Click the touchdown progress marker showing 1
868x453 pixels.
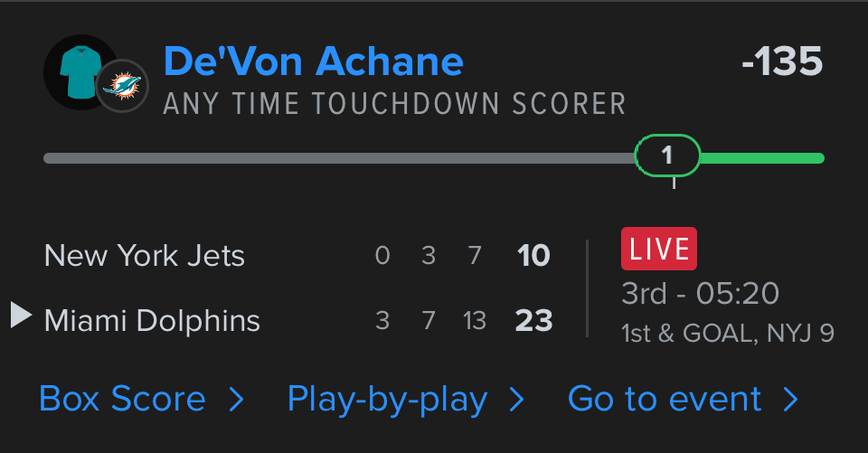[667, 156]
